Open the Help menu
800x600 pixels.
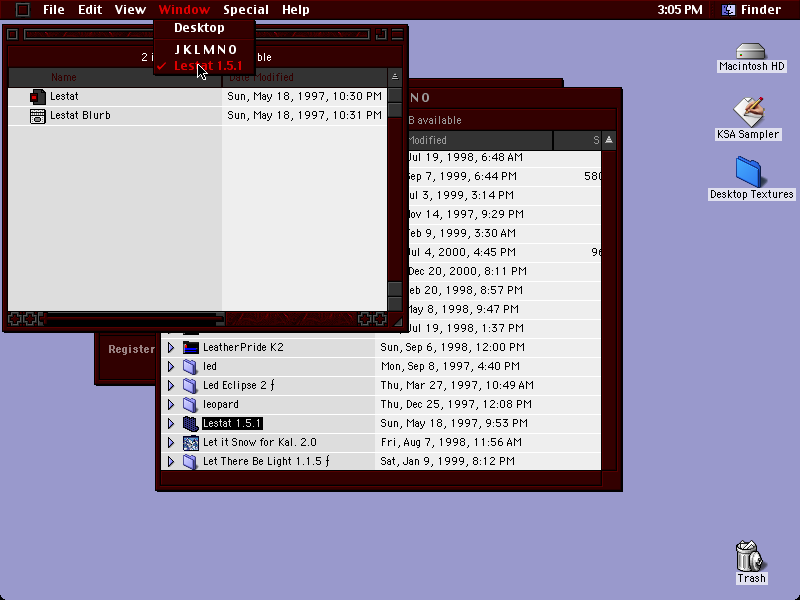click(x=296, y=10)
